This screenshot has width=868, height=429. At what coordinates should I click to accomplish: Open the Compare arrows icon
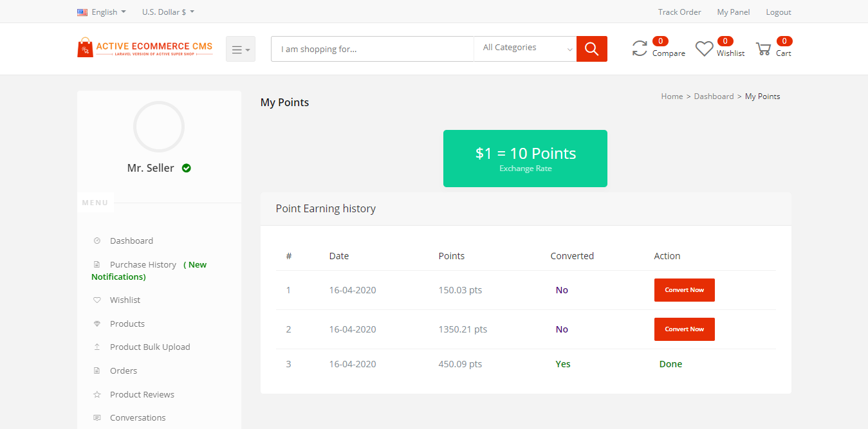pos(640,48)
